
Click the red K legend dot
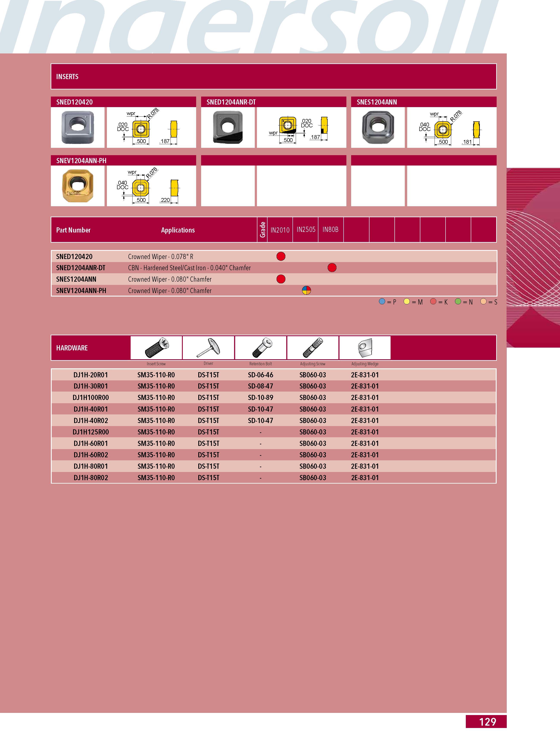tap(433, 301)
